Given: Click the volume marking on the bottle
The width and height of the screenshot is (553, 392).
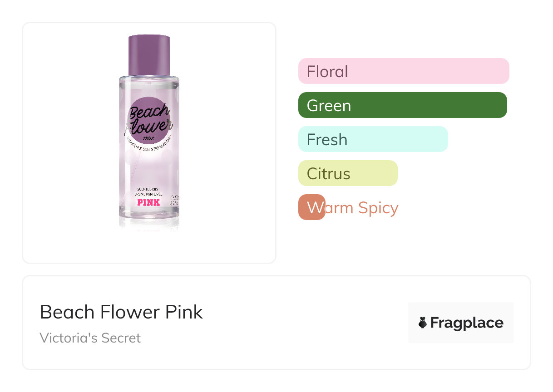Looking at the screenshot, I should pos(173,200).
